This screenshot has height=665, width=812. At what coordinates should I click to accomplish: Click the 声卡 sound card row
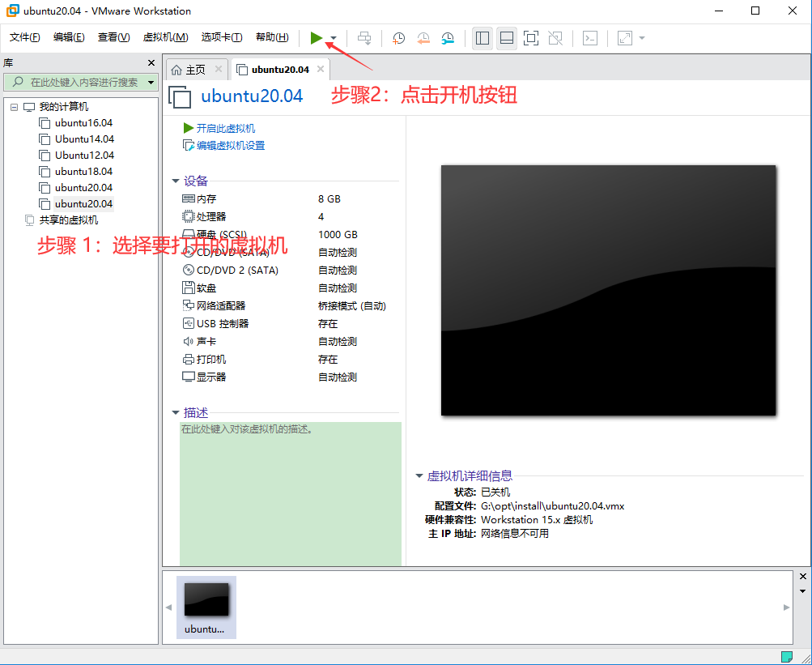[x=290, y=342]
